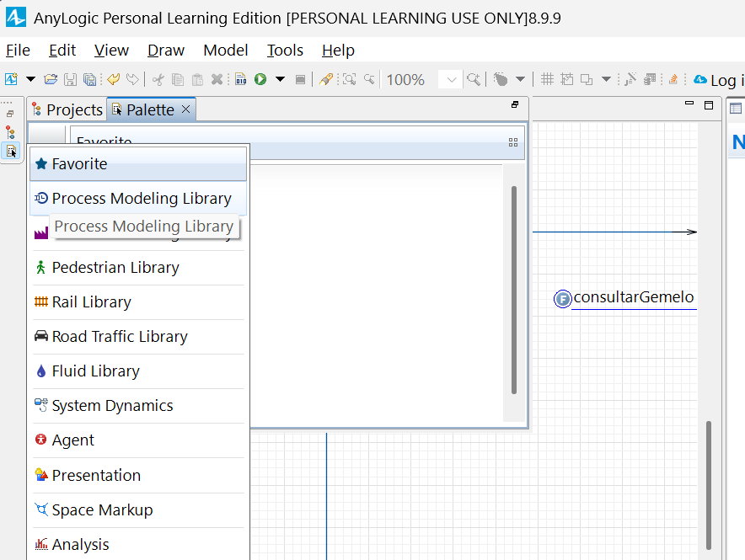Click the Stop square icon
Image resolution: width=745 pixels, height=560 pixels.
[300, 79]
